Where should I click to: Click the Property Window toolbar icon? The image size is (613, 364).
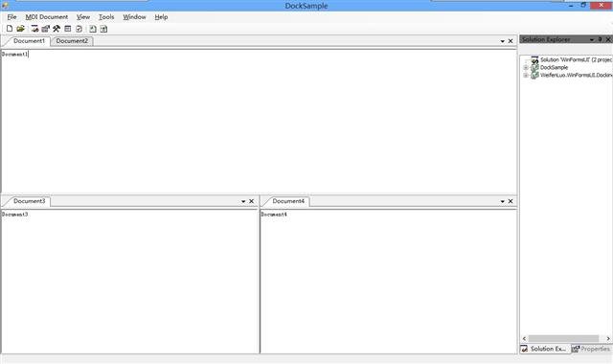pos(46,29)
